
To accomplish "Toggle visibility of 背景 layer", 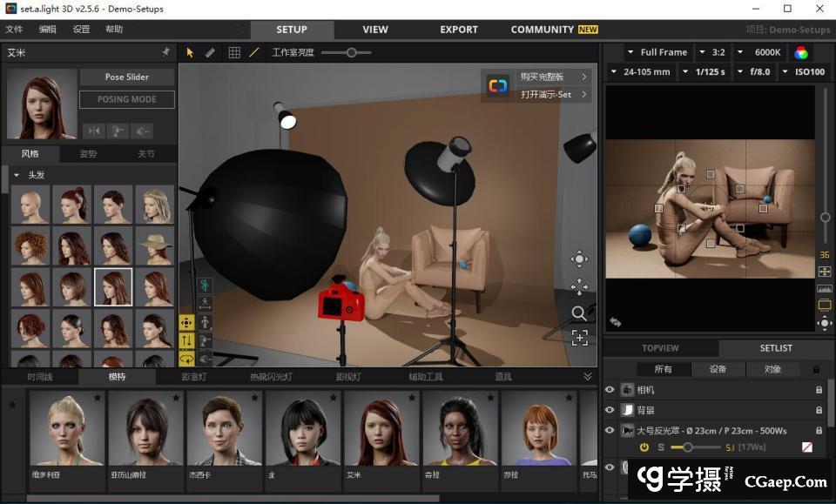I will [610, 410].
